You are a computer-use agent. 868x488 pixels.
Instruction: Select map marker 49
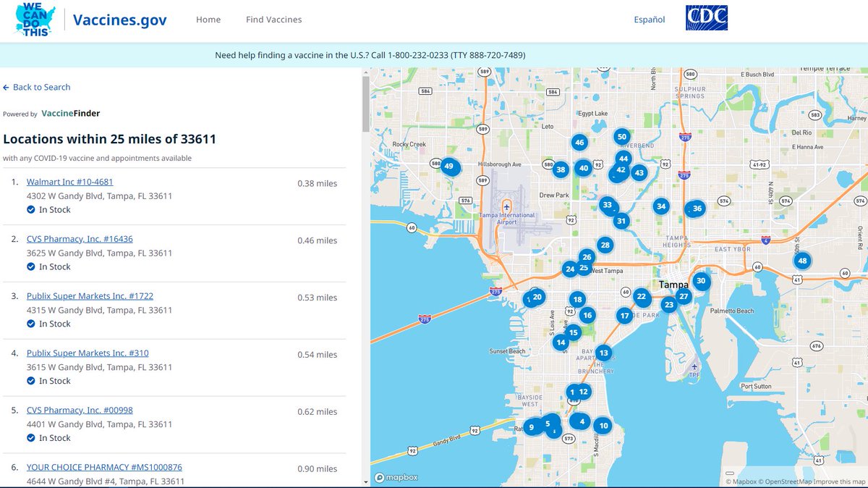(449, 167)
